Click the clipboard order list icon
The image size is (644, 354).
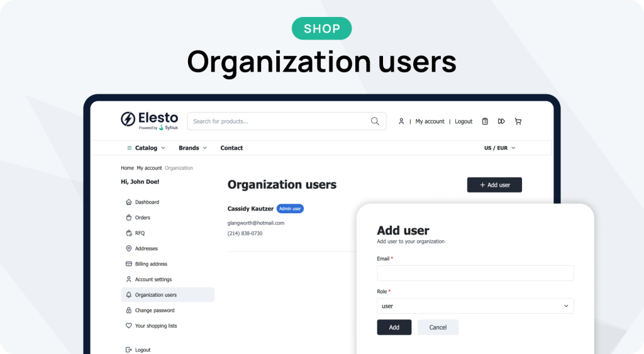[x=485, y=121]
